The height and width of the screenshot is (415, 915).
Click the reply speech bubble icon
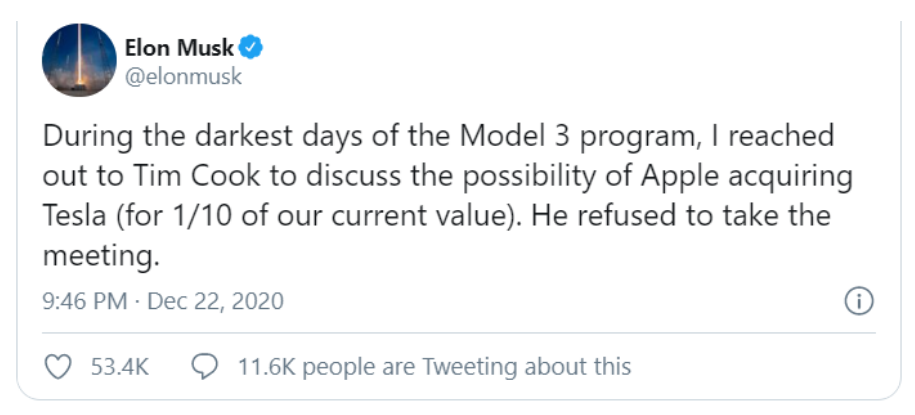[205, 367]
